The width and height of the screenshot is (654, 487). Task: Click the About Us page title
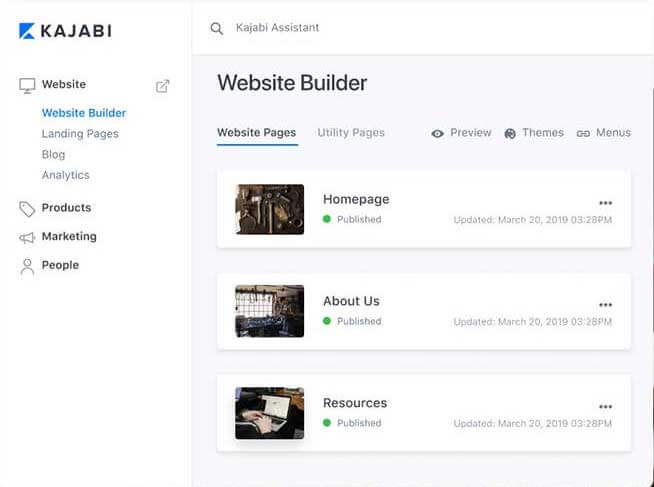coord(351,301)
